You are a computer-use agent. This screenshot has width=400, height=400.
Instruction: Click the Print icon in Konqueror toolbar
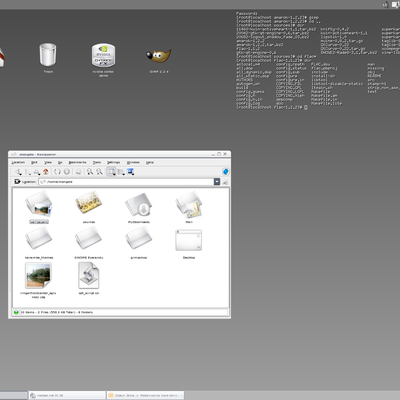pyautogui.click(x=78, y=172)
